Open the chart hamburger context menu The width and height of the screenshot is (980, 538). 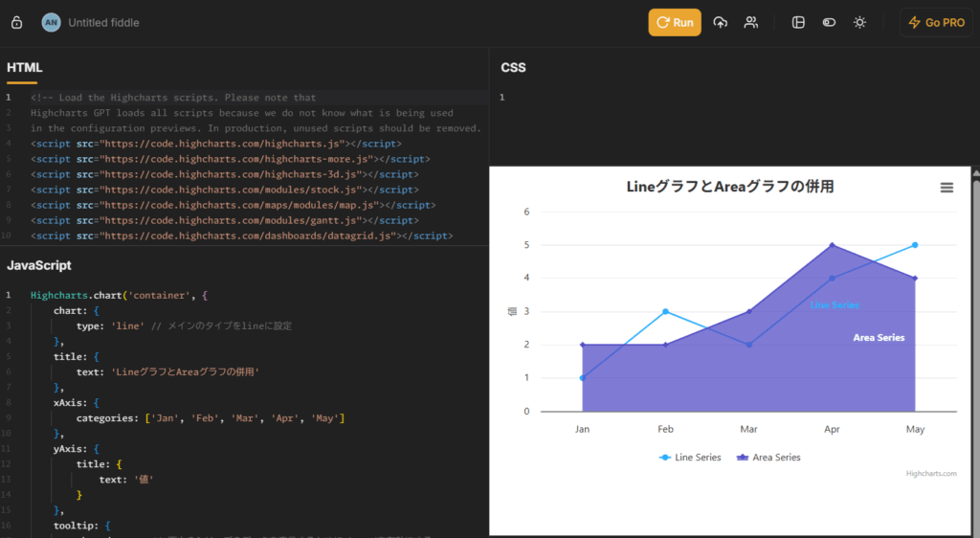(x=947, y=188)
